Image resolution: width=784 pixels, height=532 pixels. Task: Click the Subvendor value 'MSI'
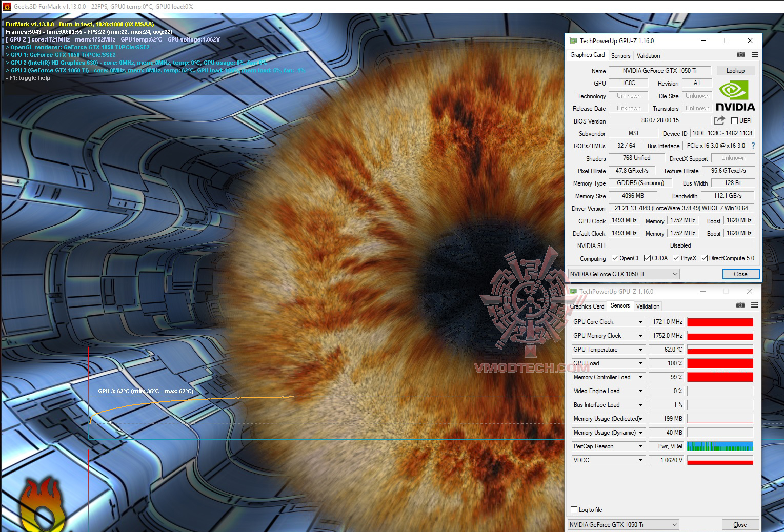point(633,133)
